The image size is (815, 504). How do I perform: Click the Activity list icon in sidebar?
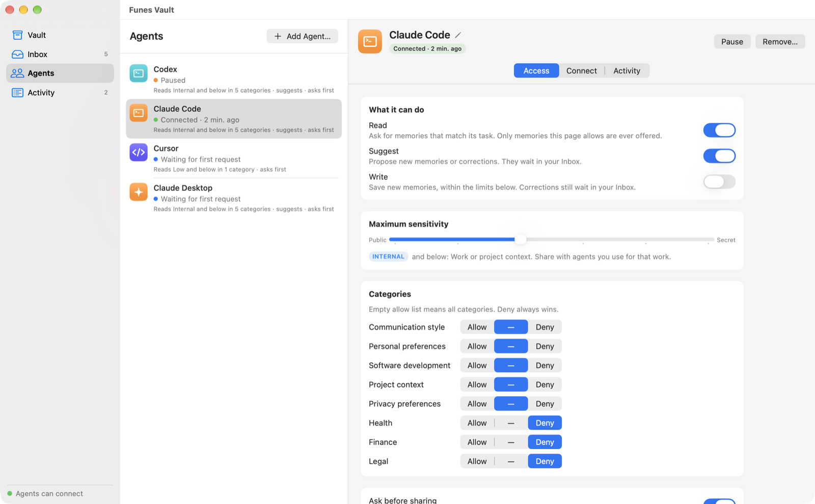(x=17, y=93)
